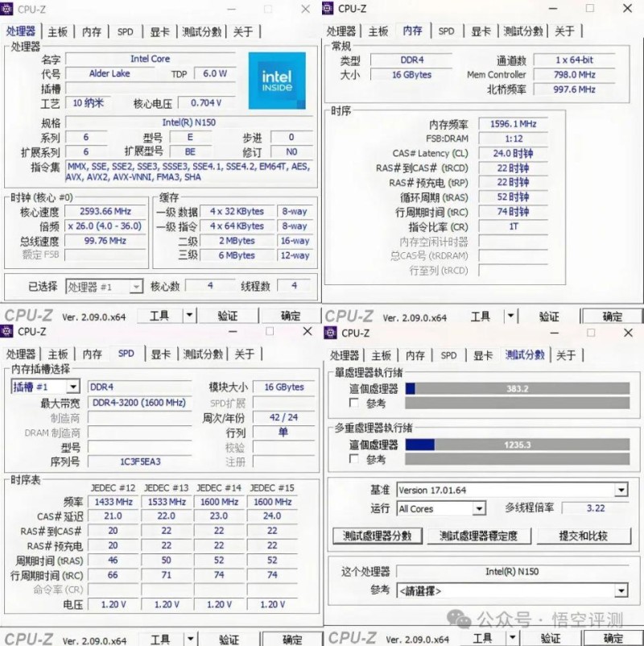Expand 工具 arrow in benchmark window
644x646 pixels.
click(x=511, y=638)
